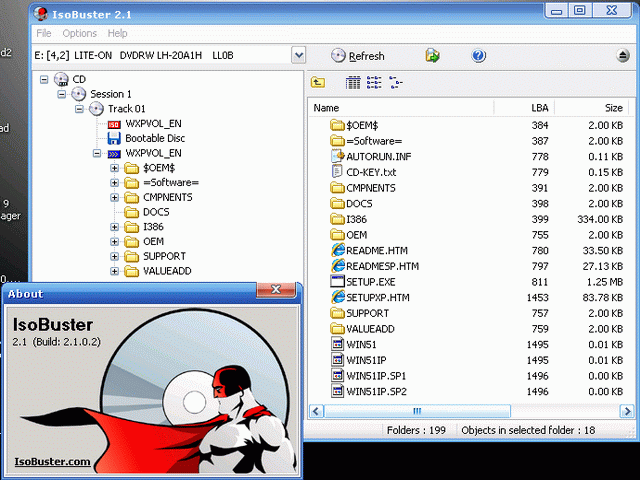The width and height of the screenshot is (640, 480).
Task: Switch to tree-style view icon
Action: 396,82
